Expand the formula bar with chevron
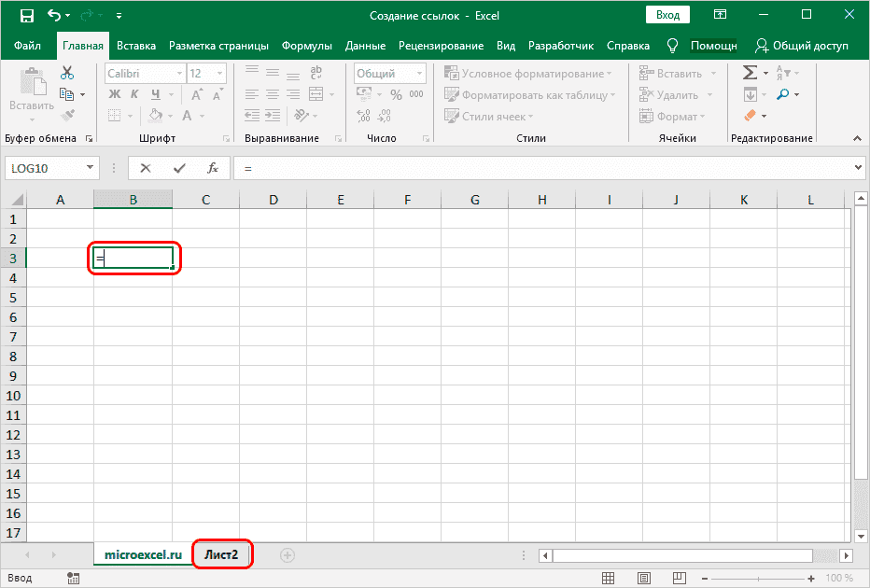Screen dimensions: 870x588 point(860,168)
